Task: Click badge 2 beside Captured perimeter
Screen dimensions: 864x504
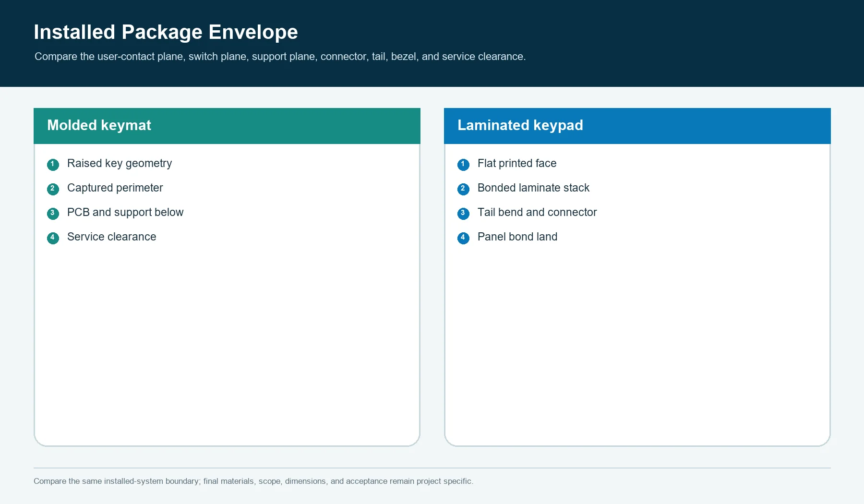Action: (x=53, y=189)
